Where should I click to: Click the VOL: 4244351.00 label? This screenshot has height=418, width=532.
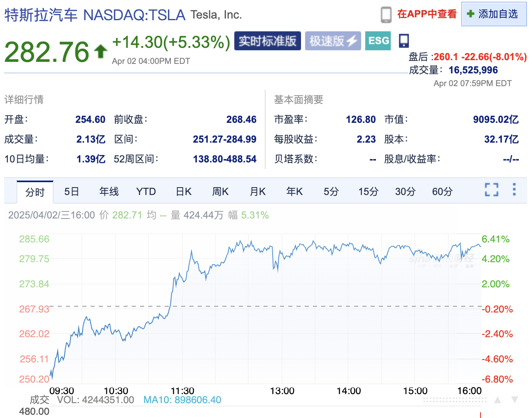[x=95, y=400]
